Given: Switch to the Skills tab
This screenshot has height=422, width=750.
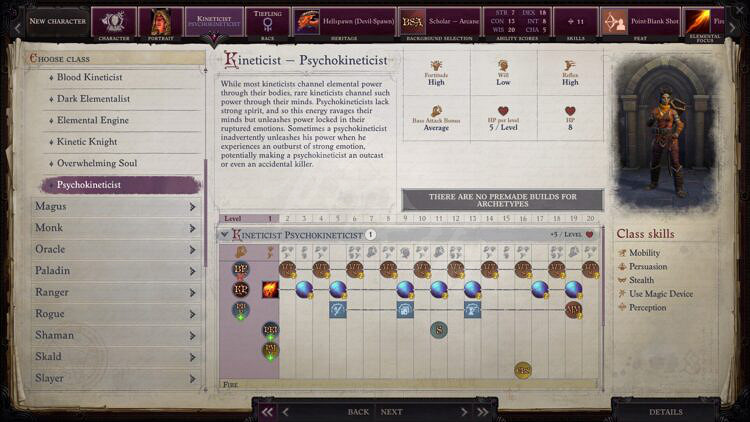Looking at the screenshot, I should point(575,21).
